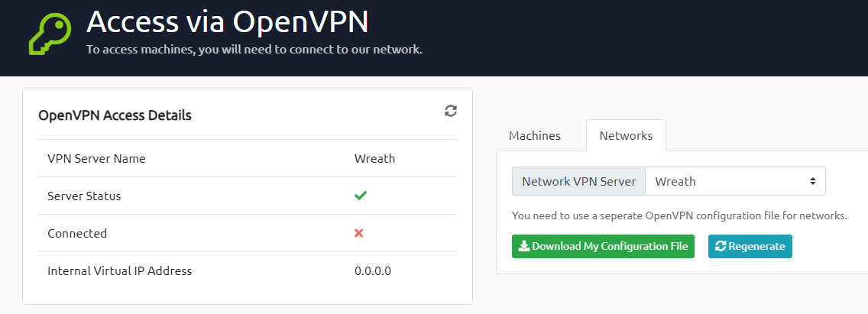Refresh OpenVPN Access Details with circular arrows icon
Screen dimensions: 868x314
click(x=451, y=111)
